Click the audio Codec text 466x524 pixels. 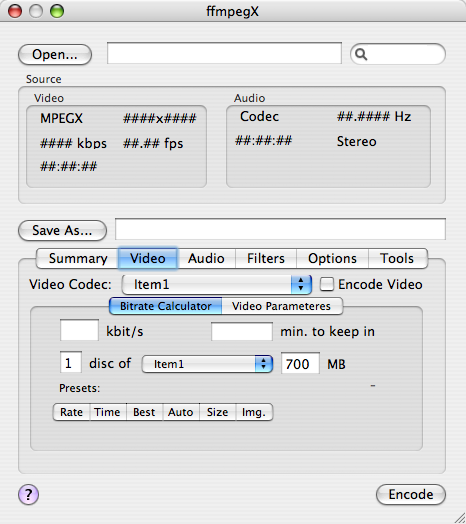tap(259, 117)
